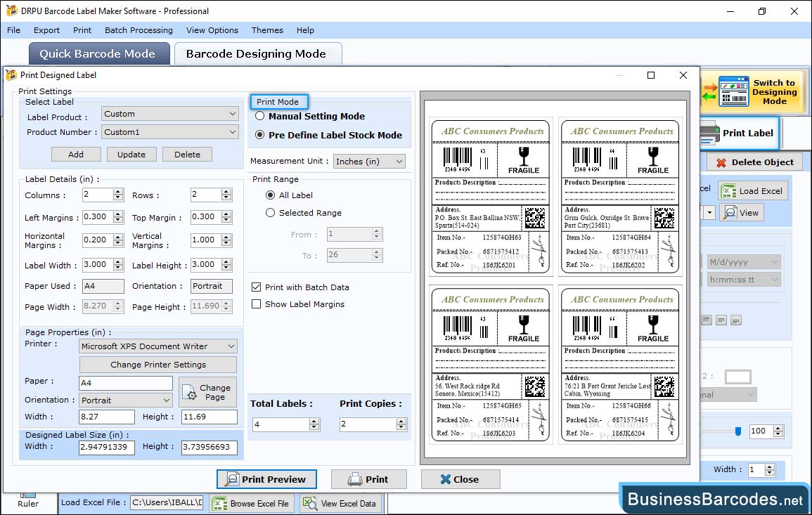812x515 pixels.
Task: Open the Help menu
Action: pyautogui.click(x=306, y=30)
